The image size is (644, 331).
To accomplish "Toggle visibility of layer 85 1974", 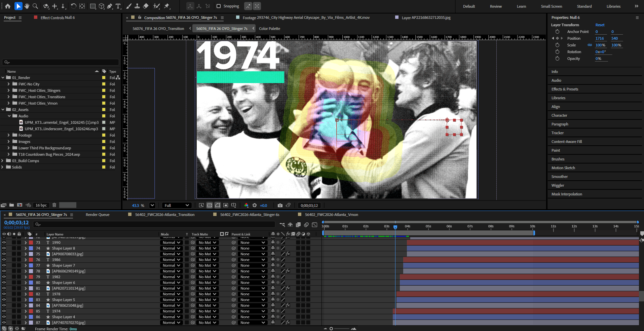I will [4, 311].
